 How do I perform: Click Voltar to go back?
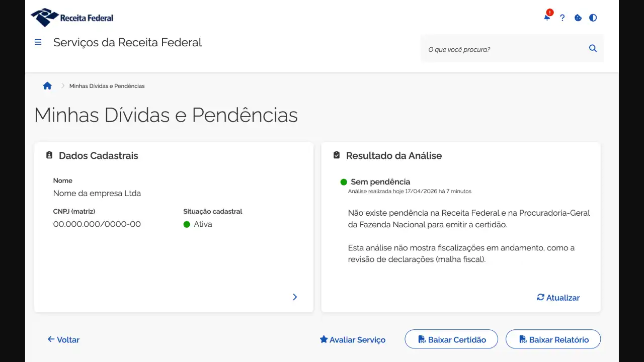63,340
